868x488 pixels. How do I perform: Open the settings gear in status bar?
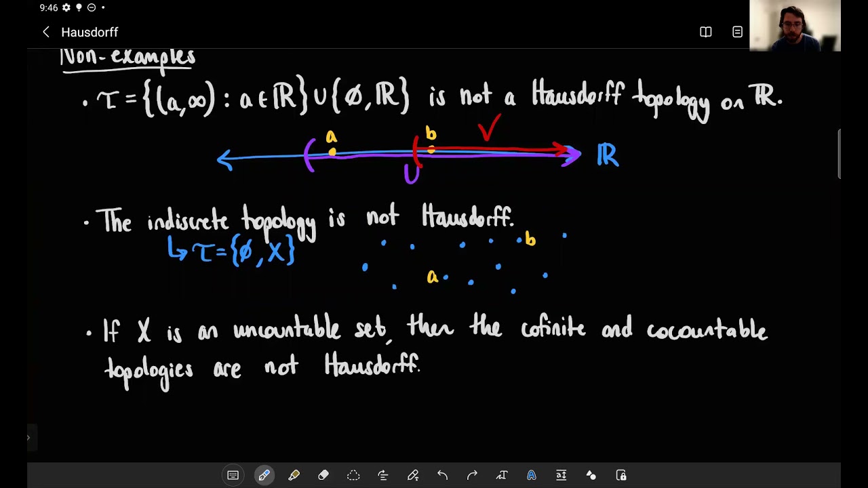[x=66, y=7]
